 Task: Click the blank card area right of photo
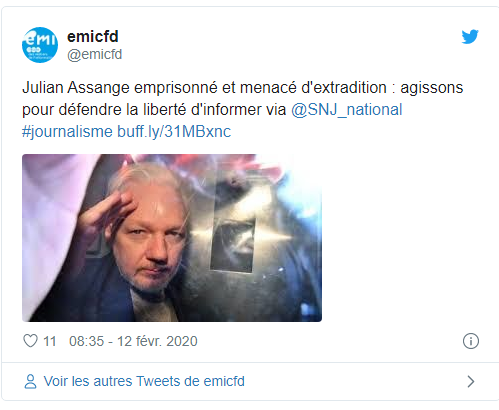click(405, 238)
